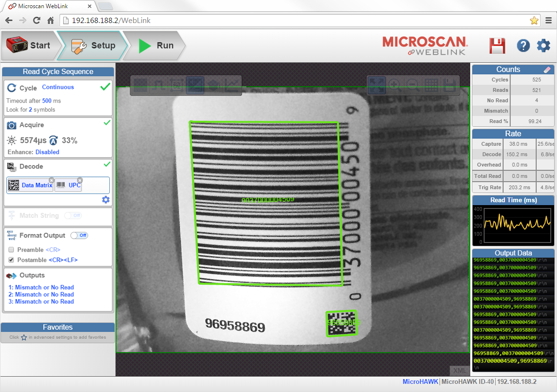Image resolution: width=557 pixels, height=392 pixels.
Task: Toggle the Format Output switch
Action: click(79, 235)
